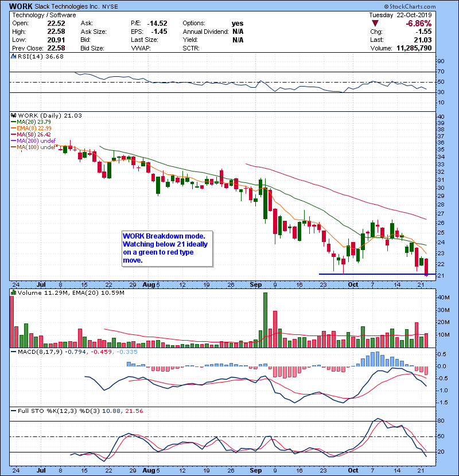Click the Aug label on price chart axis
This screenshot has height=476, width=459.
point(149,285)
